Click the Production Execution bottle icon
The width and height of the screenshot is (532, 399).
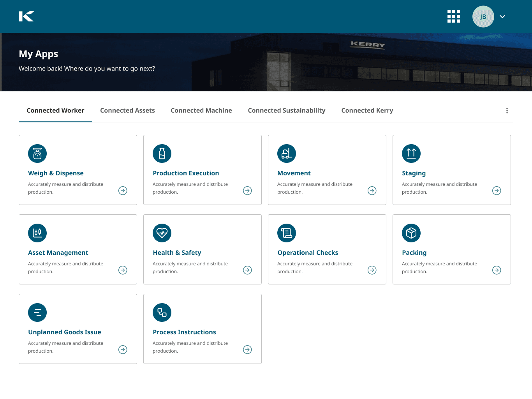(162, 154)
